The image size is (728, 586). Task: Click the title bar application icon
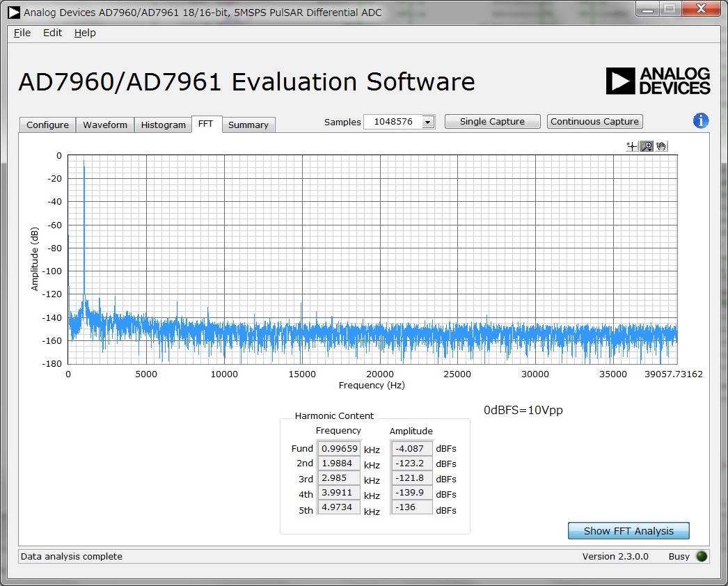pyautogui.click(x=14, y=12)
